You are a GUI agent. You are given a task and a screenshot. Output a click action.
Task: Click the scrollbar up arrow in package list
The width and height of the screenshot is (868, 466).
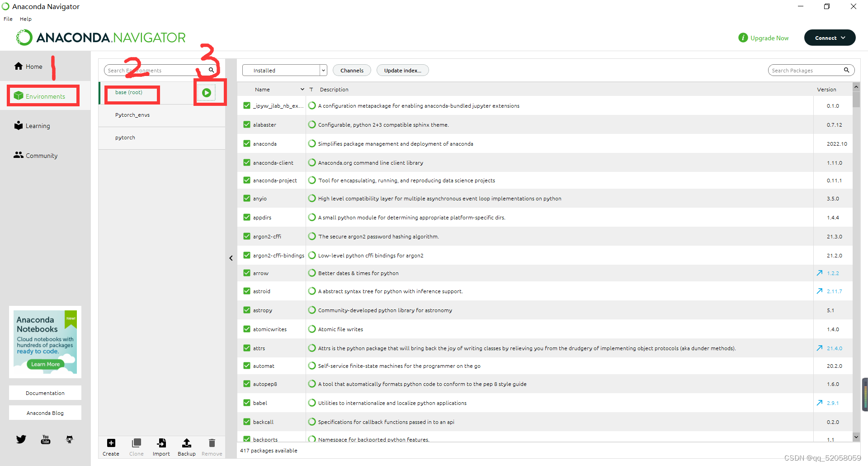pos(856,86)
